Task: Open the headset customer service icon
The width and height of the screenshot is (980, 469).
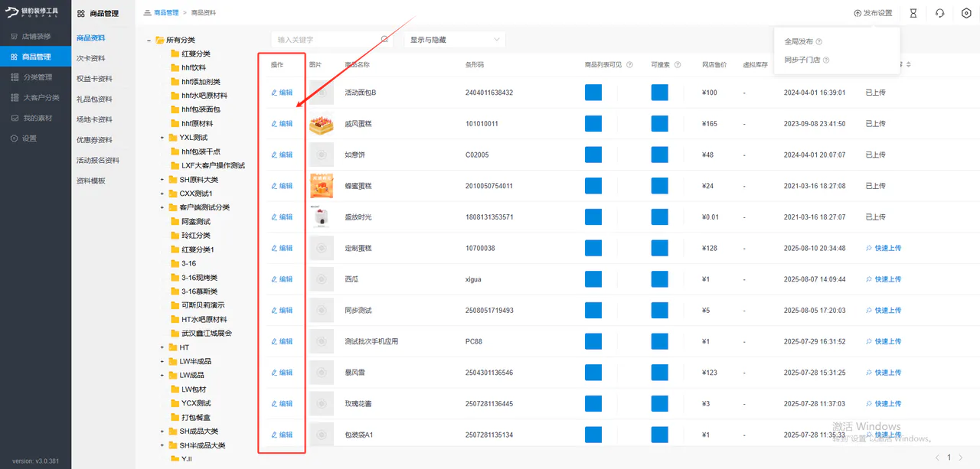Action: click(940, 13)
